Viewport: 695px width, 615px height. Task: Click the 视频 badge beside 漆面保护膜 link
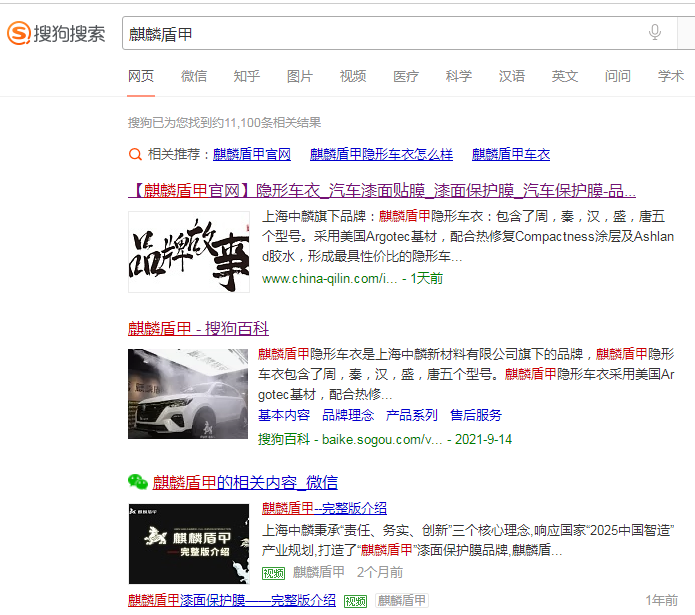point(355,601)
